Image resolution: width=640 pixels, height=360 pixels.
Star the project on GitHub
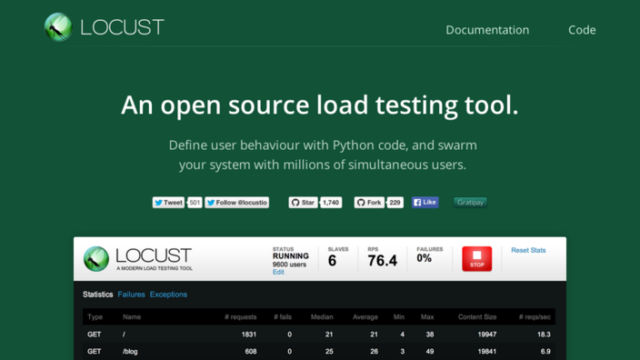click(x=303, y=202)
